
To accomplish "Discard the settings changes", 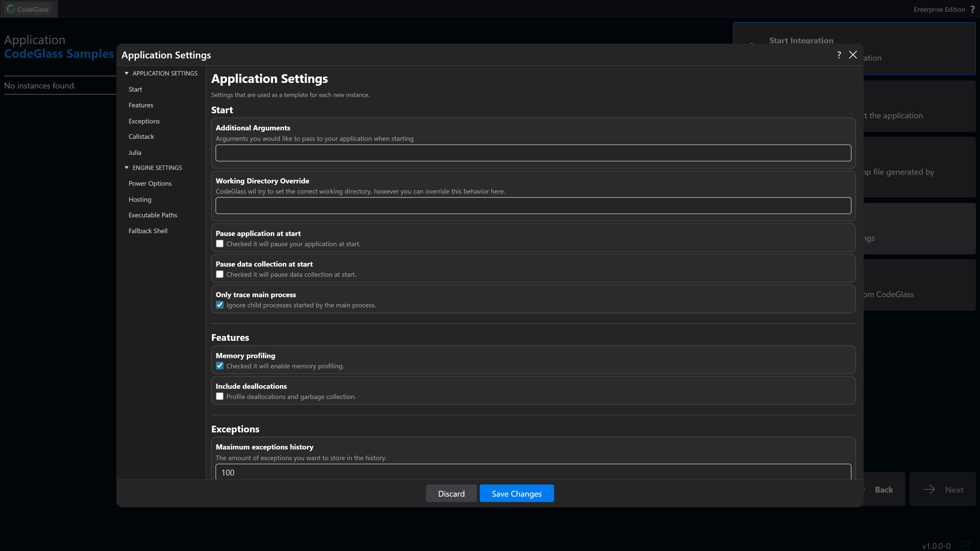I will [x=451, y=494].
